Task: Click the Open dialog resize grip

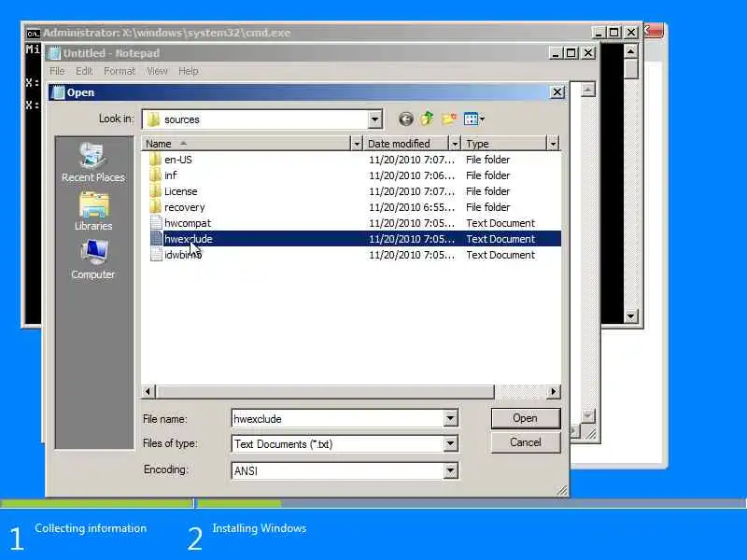Action: click(562, 491)
